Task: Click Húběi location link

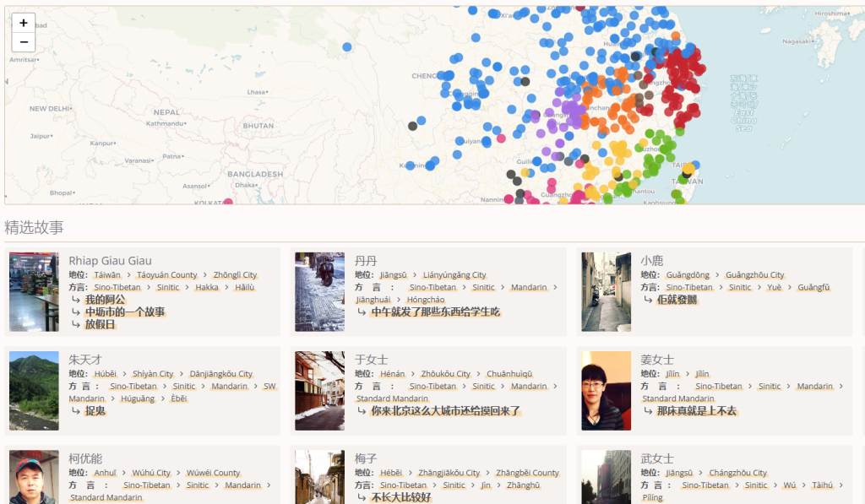Action: [105, 374]
